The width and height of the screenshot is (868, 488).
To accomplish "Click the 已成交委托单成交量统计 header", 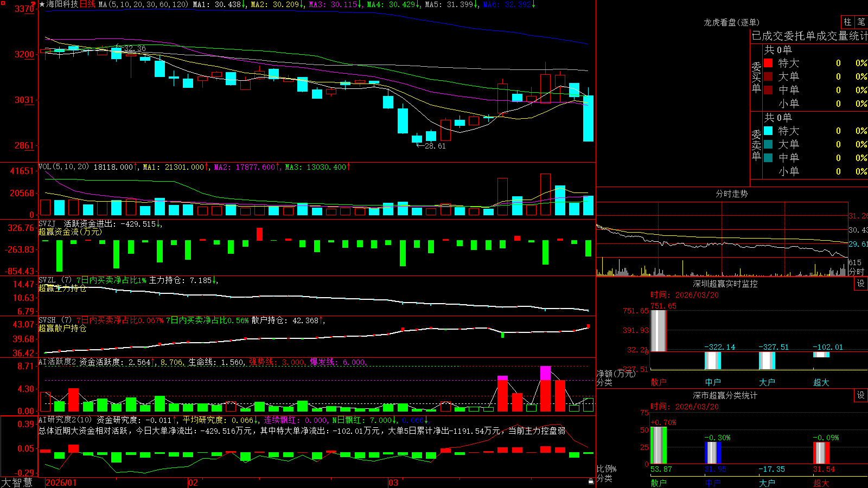I will pos(809,36).
